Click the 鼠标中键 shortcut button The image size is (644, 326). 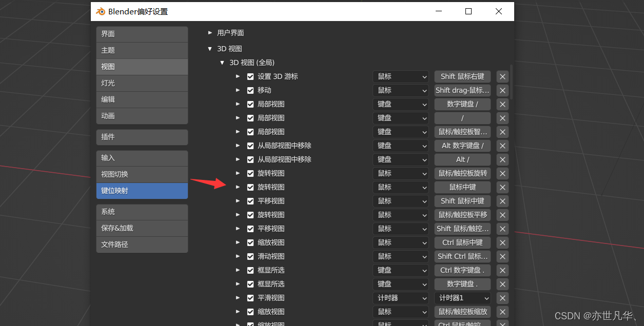pos(462,187)
